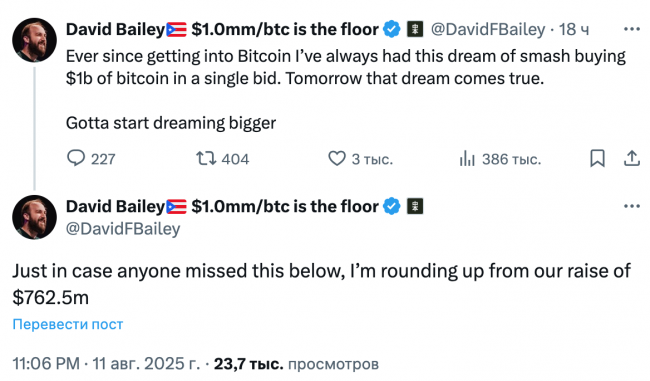Click blue verified badge on second tweet
This screenshot has width=650, height=381.
(x=392, y=206)
